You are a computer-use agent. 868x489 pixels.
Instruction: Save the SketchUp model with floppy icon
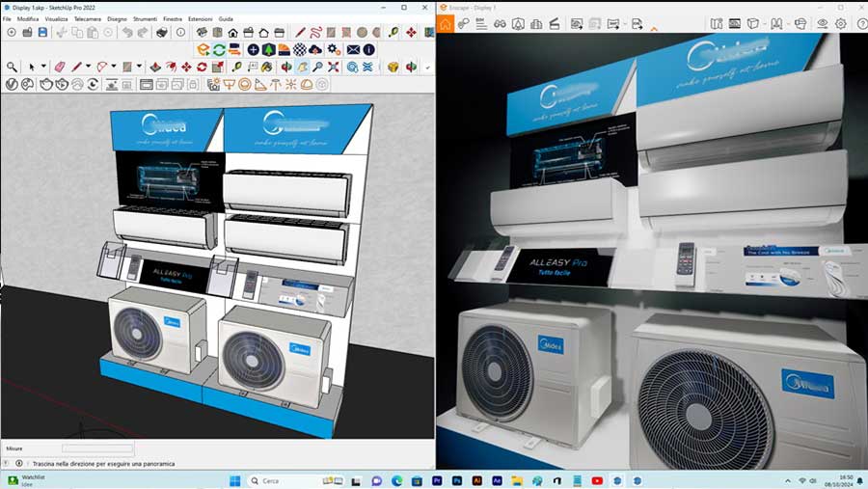42,32
